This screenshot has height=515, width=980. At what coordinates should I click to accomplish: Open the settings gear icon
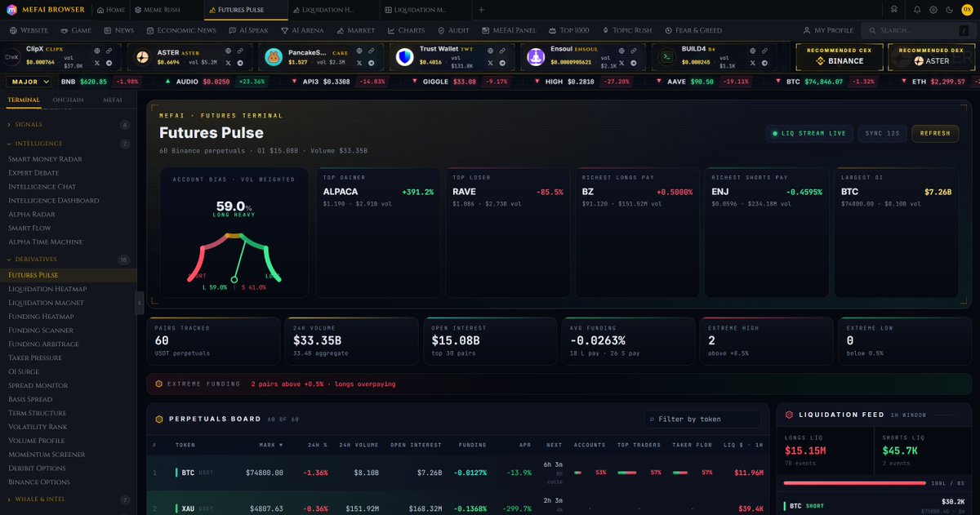click(933, 10)
